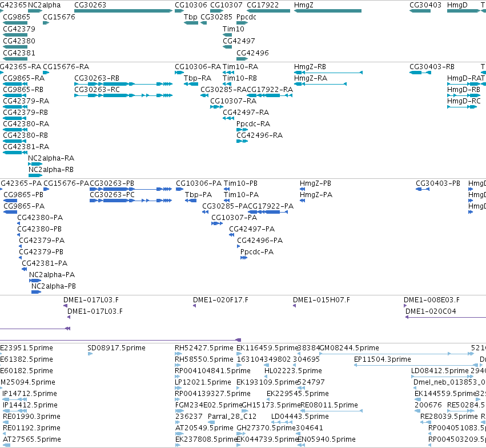Screen dimensions: 486x448
Task: Select the RE01990.3prime EST label
Action: [31, 417]
